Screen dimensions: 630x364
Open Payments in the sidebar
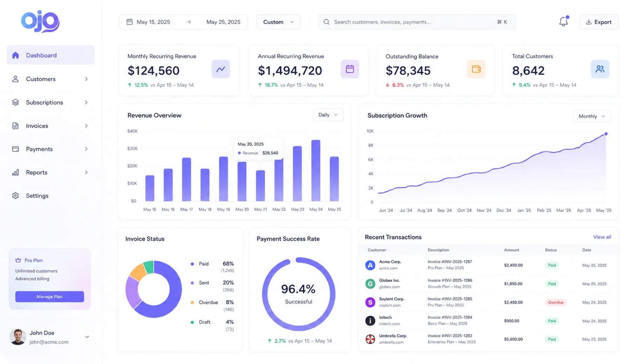point(51,149)
